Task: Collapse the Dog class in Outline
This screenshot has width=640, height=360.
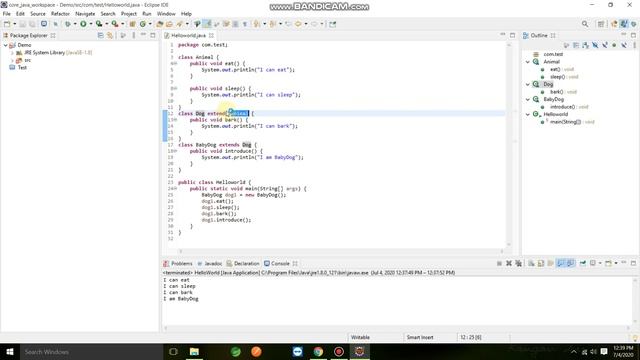Action: coord(528,84)
